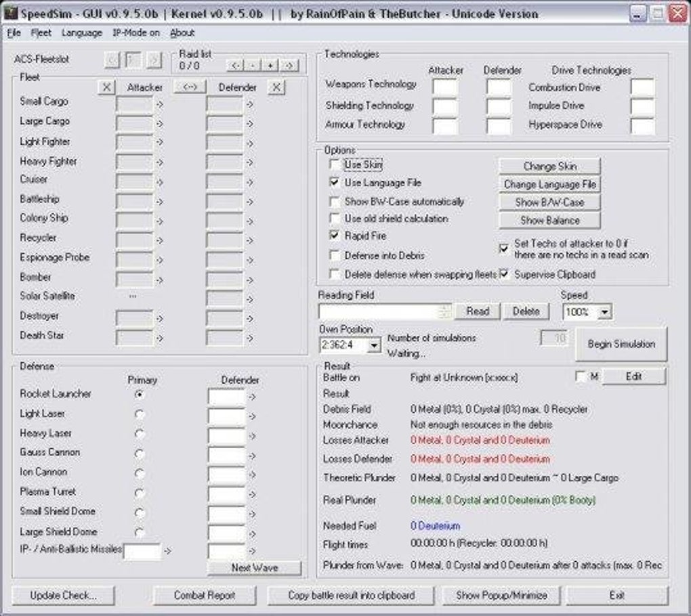Clear the defender fleet with its X button
The image size is (691, 616).
point(276,87)
